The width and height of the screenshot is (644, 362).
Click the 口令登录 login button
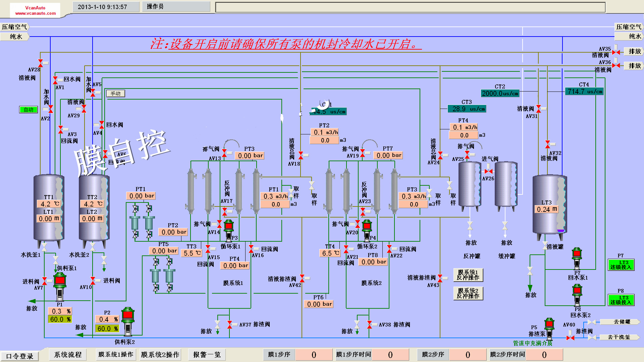(x=20, y=356)
